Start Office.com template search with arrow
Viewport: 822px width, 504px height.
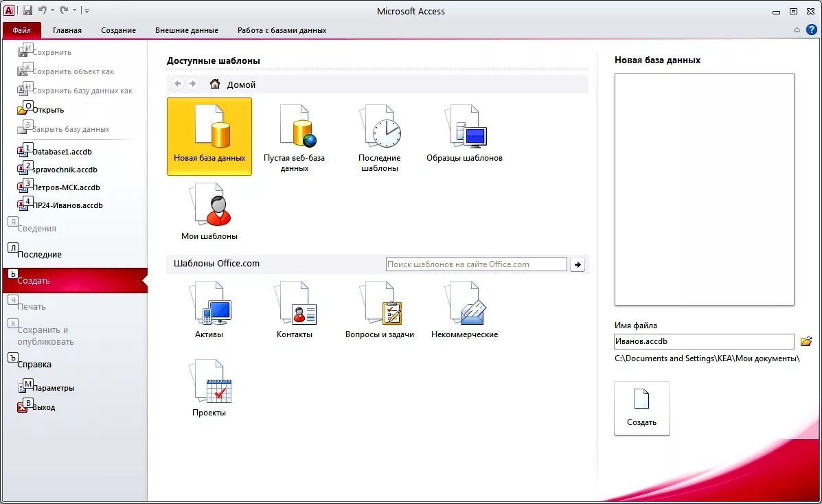point(577,264)
